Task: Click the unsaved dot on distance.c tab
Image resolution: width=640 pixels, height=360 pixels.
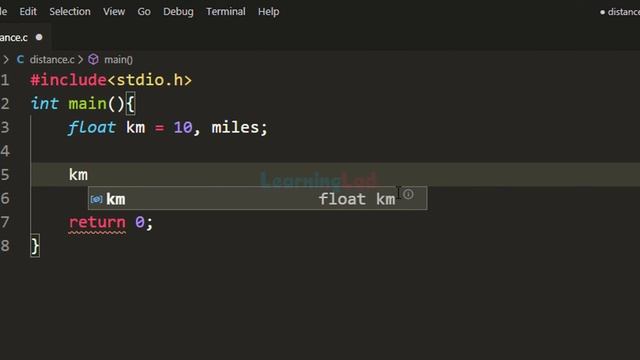Action: pos(39,37)
